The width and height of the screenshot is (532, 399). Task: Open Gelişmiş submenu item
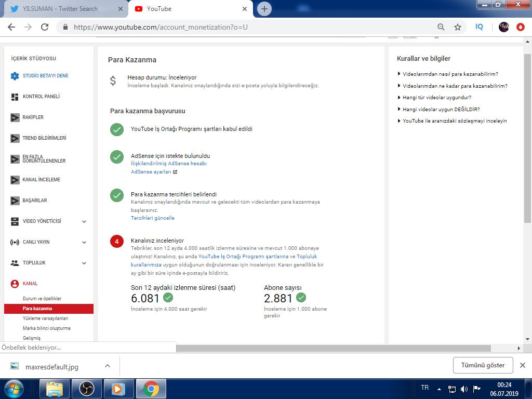(x=32, y=338)
